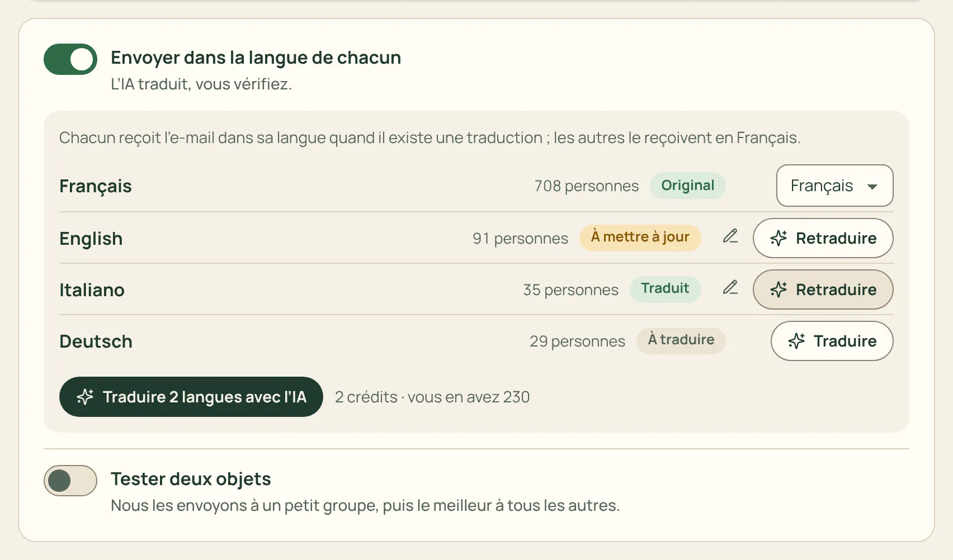Select the 708 personnes count

pyautogui.click(x=586, y=186)
